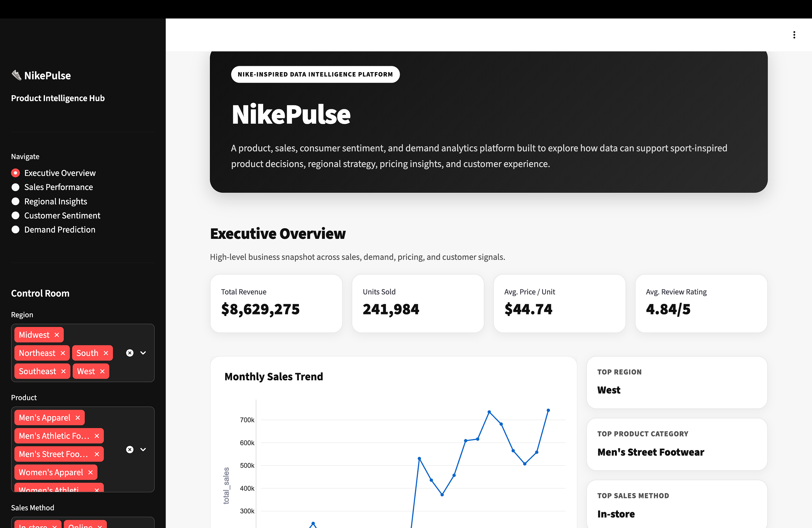812x528 pixels.
Task: Click the last data point on sales chart
Action: 548,410
